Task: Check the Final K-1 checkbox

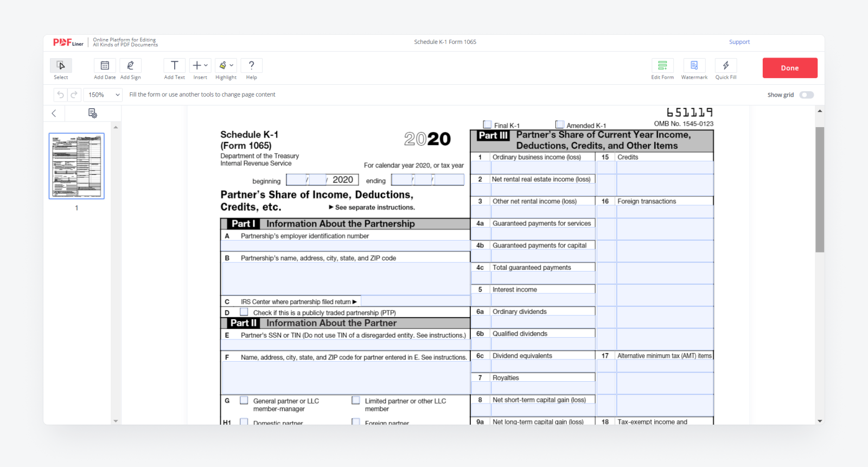Action: point(487,124)
